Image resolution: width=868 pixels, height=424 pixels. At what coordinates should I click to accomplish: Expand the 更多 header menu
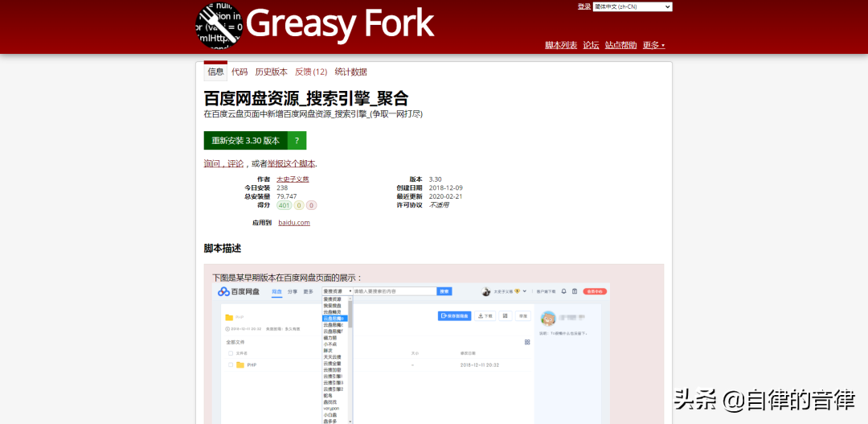pyautogui.click(x=653, y=45)
